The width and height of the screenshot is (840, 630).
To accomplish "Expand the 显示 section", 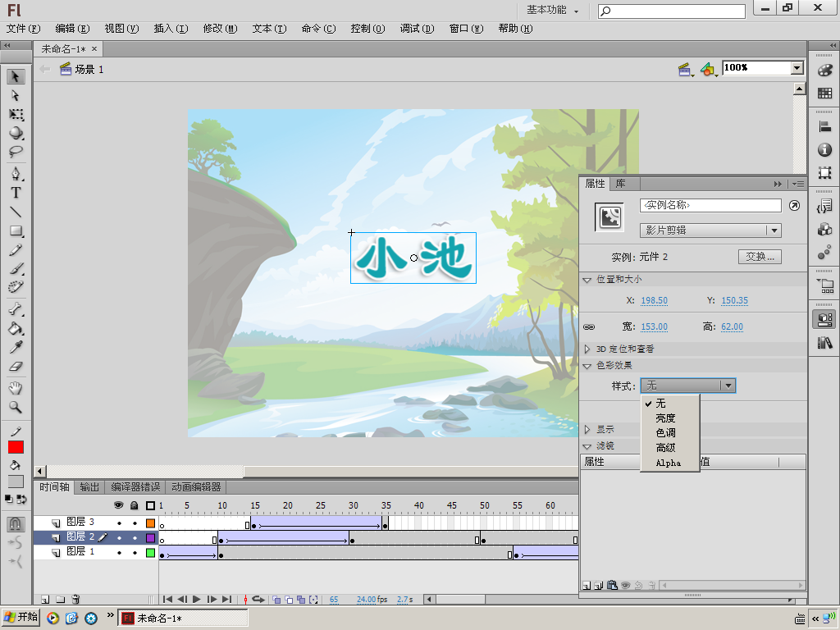I will coord(587,429).
